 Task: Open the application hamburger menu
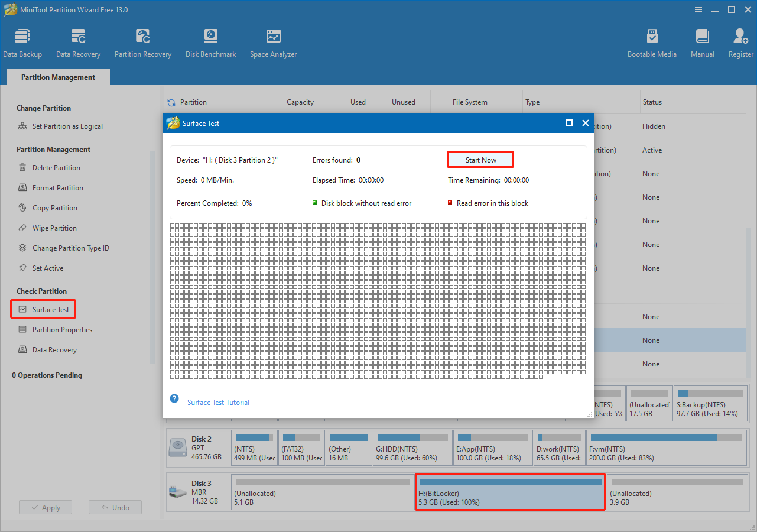[698, 9]
